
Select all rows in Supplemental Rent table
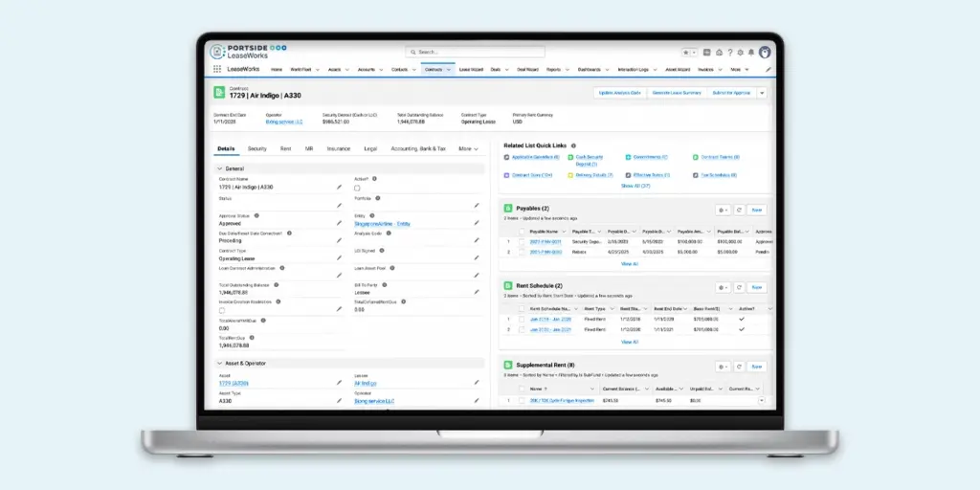[522, 389]
